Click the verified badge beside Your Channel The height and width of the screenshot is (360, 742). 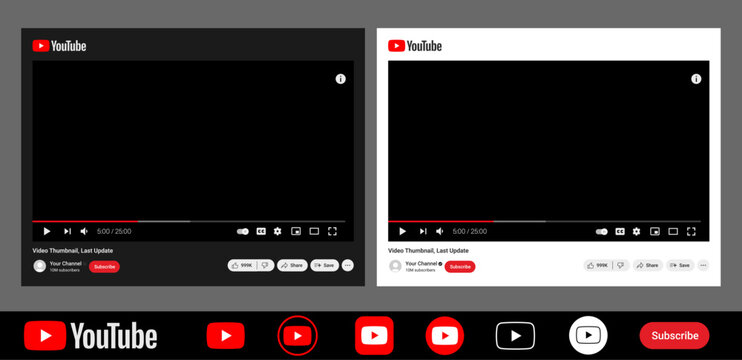440,263
